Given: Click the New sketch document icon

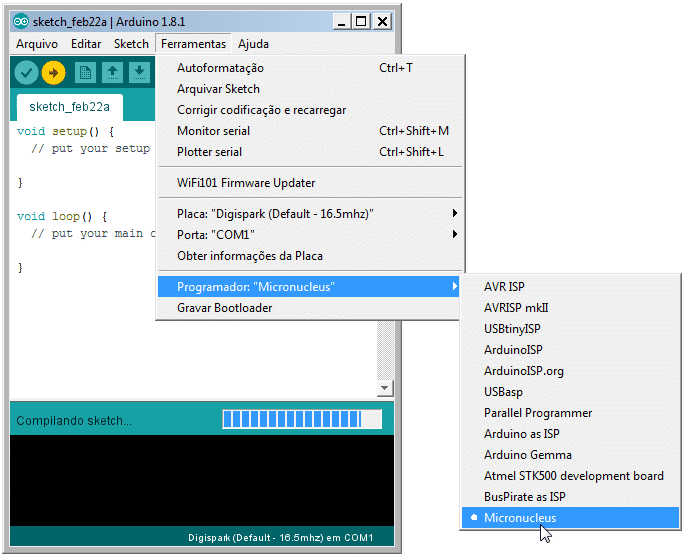Looking at the screenshot, I should coord(85,72).
